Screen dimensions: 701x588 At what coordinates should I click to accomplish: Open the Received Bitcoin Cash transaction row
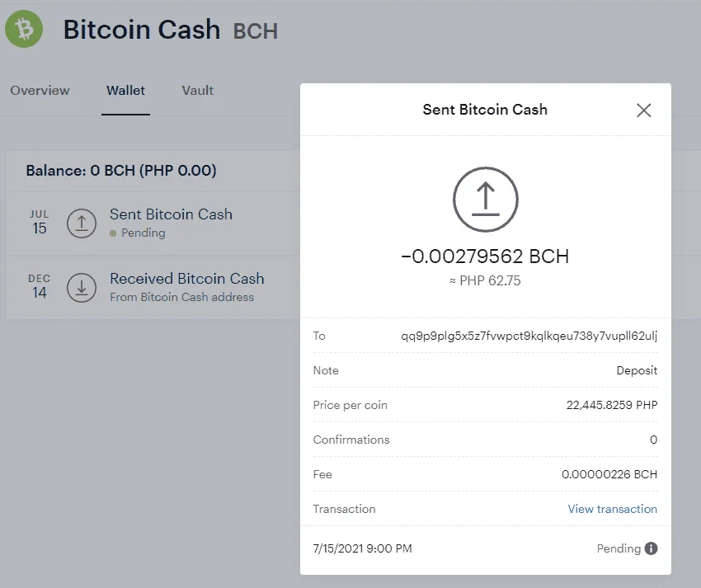[x=153, y=288]
